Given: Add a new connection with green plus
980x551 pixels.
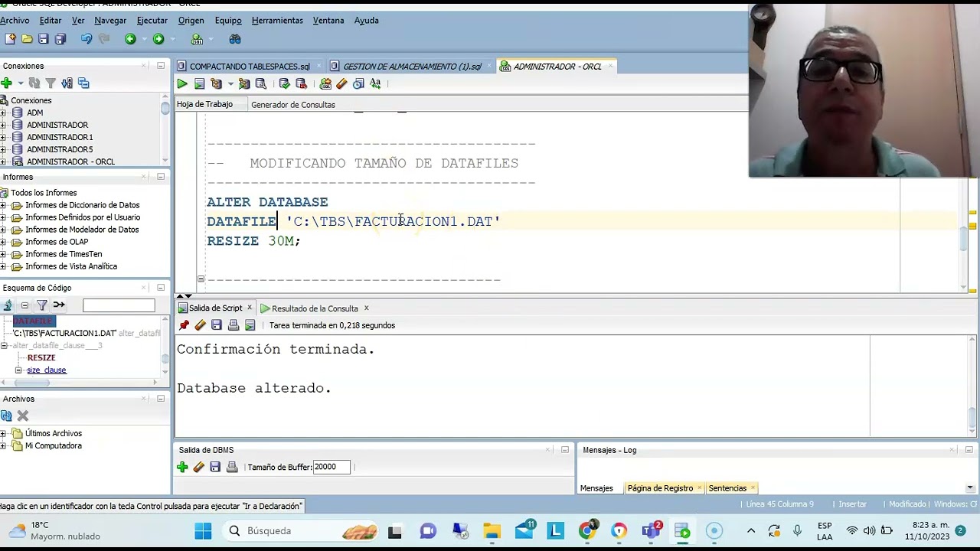Looking at the screenshot, I should [6, 83].
